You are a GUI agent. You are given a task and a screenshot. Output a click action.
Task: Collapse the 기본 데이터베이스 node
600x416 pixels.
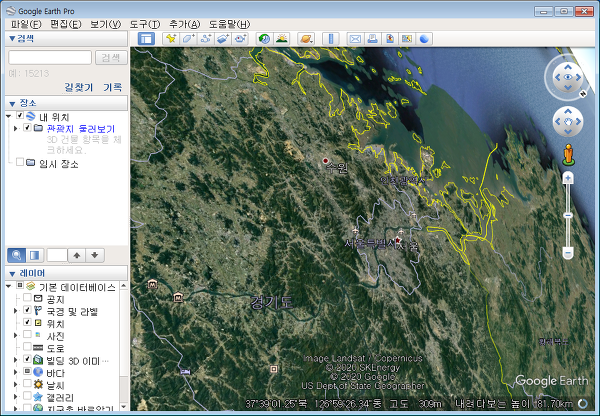pos(9,286)
